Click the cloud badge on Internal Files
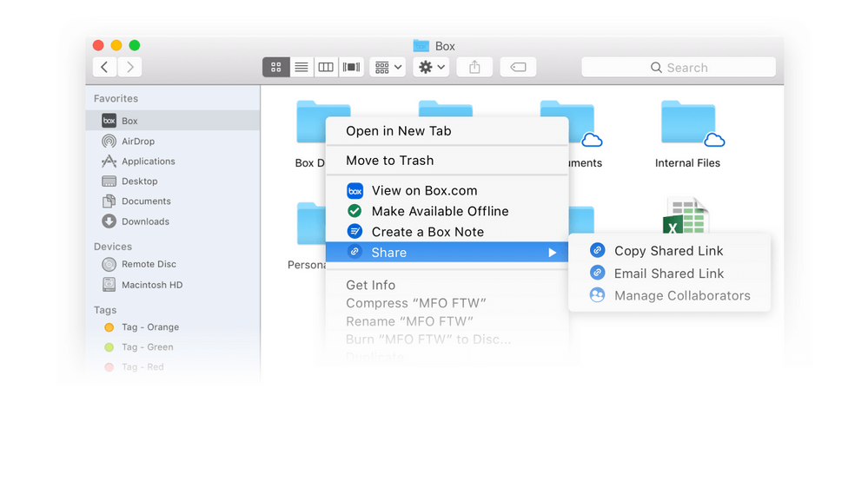Screen dimensions: 868x488 click(714, 140)
